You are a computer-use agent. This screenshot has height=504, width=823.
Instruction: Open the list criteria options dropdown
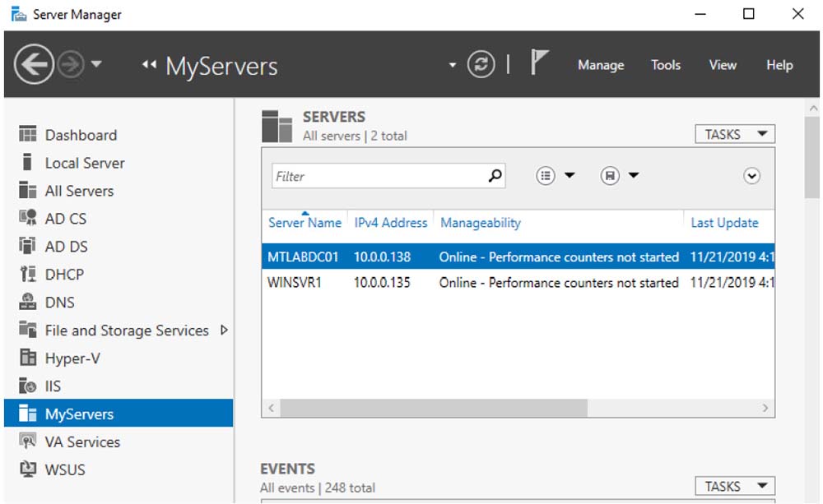click(556, 175)
